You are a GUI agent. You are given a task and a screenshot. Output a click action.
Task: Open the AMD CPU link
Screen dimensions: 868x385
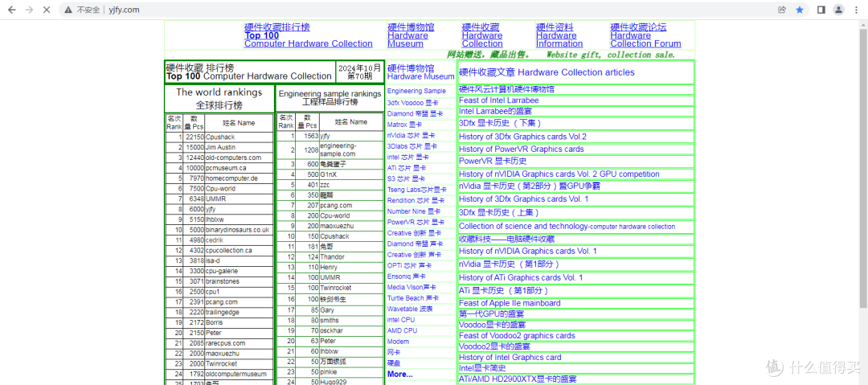(403, 330)
